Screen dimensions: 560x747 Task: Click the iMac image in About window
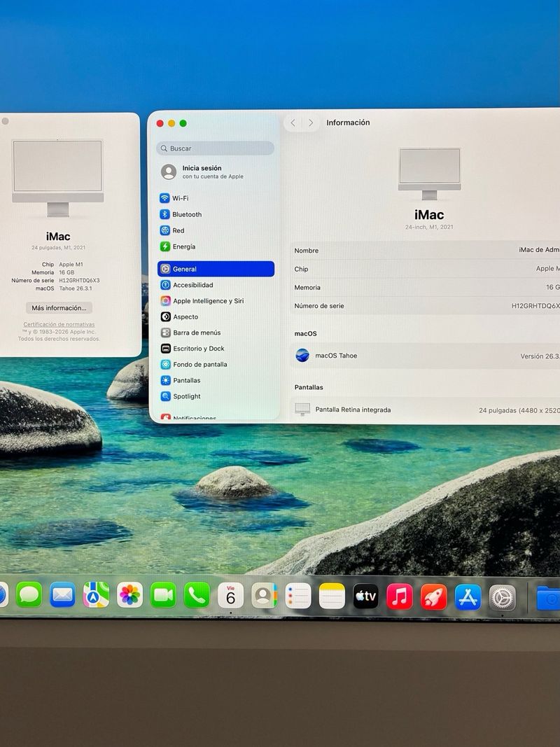tap(57, 179)
